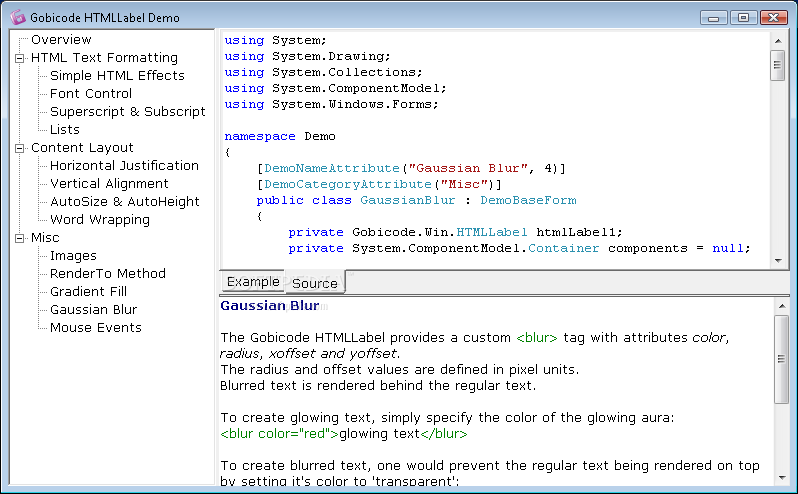
Task: Click the green '<blur>' tag text
Action: [537, 338]
